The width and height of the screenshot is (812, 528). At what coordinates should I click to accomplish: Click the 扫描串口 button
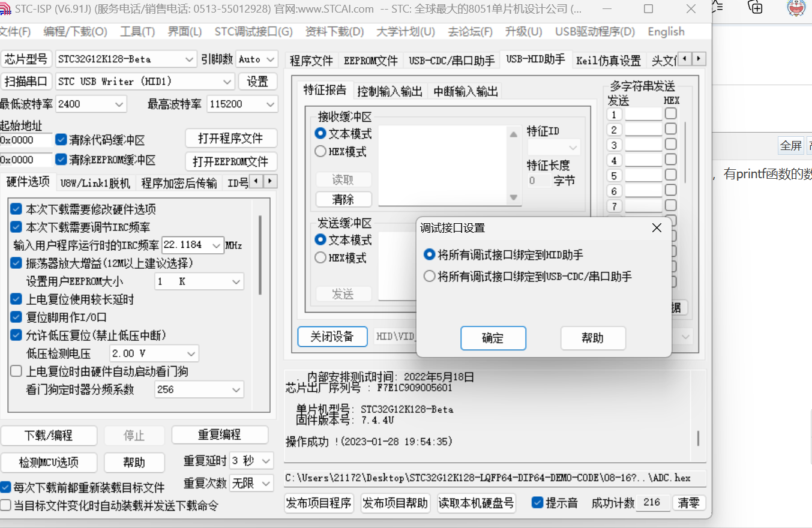26,82
